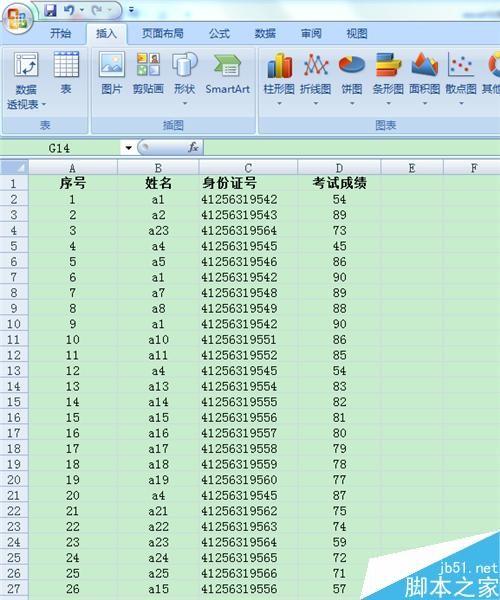Insert a 图片 from file
The width and height of the screenshot is (500, 600).
(x=112, y=73)
